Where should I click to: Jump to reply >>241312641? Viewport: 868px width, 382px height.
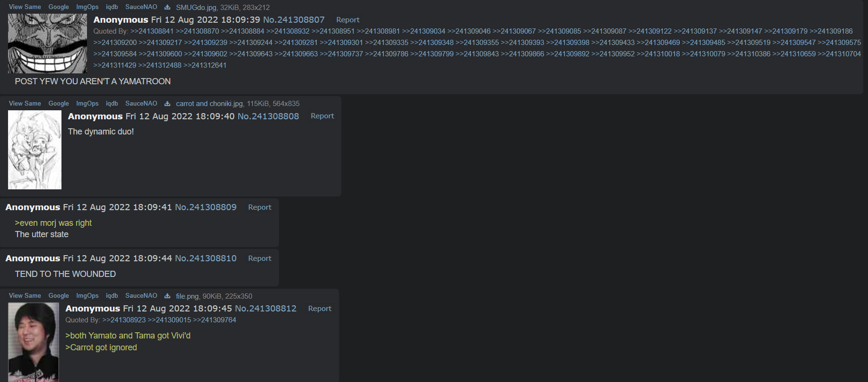point(205,65)
